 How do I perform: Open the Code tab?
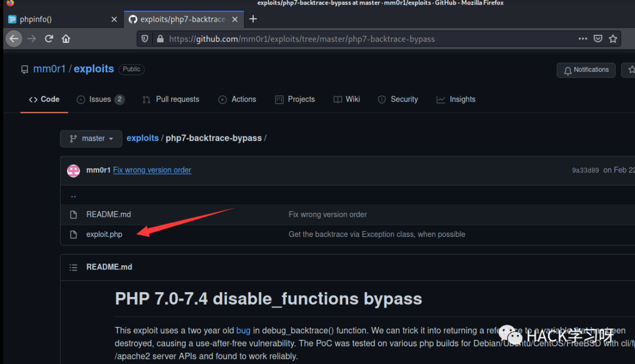point(44,99)
